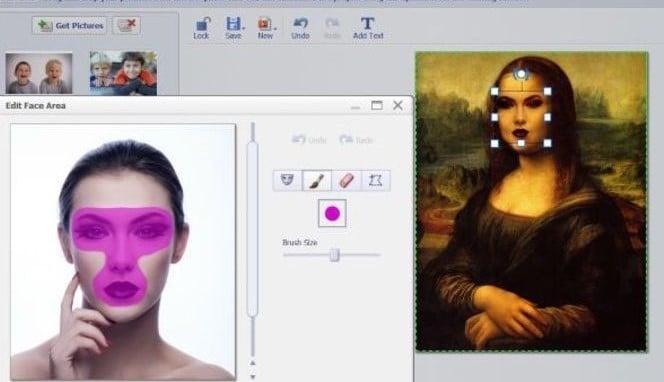Select the paint brush tool

(317, 180)
